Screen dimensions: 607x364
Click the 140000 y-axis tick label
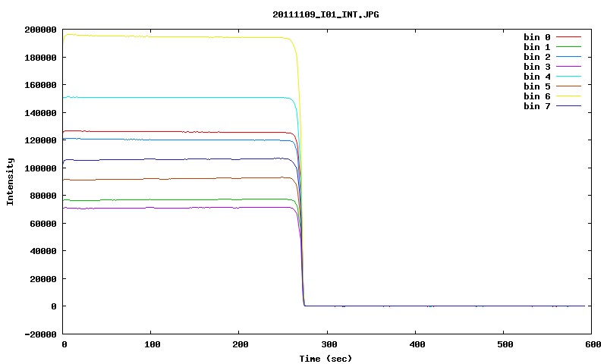click(x=41, y=113)
